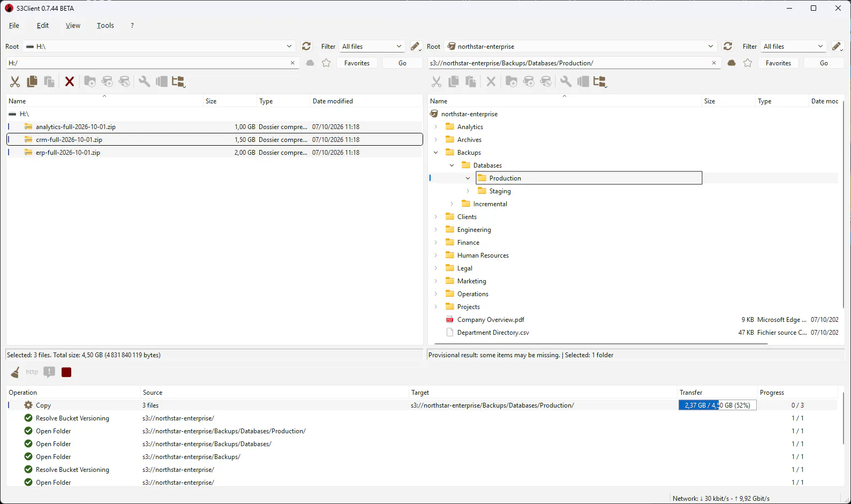The width and height of the screenshot is (851, 504).
Task: Expand the Staging folder in the tree
Action: (x=468, y=191)
